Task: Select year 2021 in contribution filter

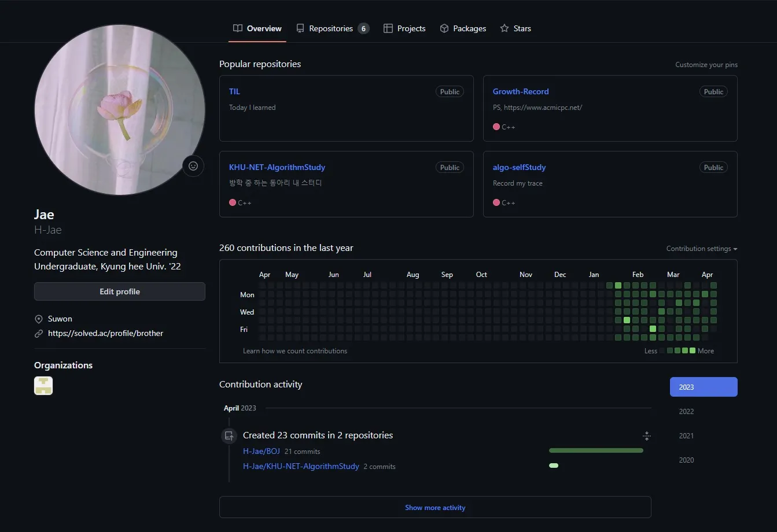Action: pyautogui.click(x=686, y=436)
